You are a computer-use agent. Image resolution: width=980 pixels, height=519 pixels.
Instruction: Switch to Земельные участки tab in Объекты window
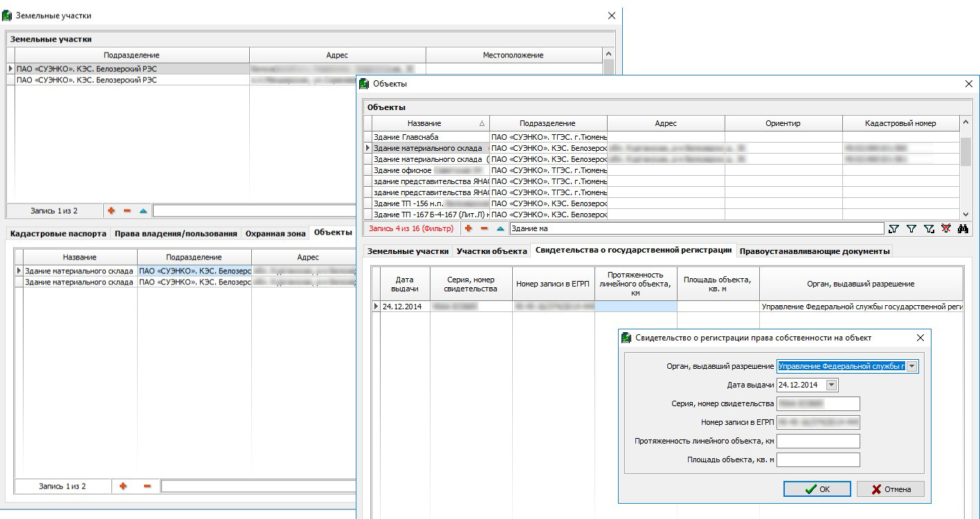point(408,251)
